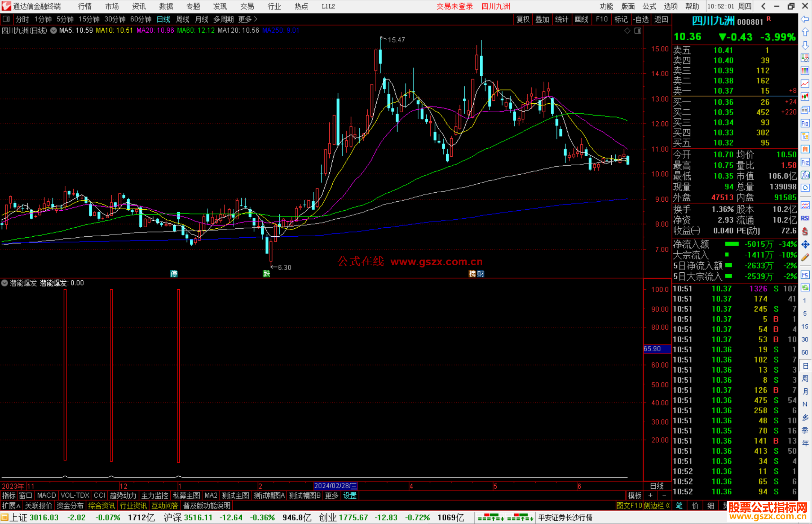Toggle the round button beside 潜能爆发 indicator
The image size is (812, 524).
[x=5, y=283]
